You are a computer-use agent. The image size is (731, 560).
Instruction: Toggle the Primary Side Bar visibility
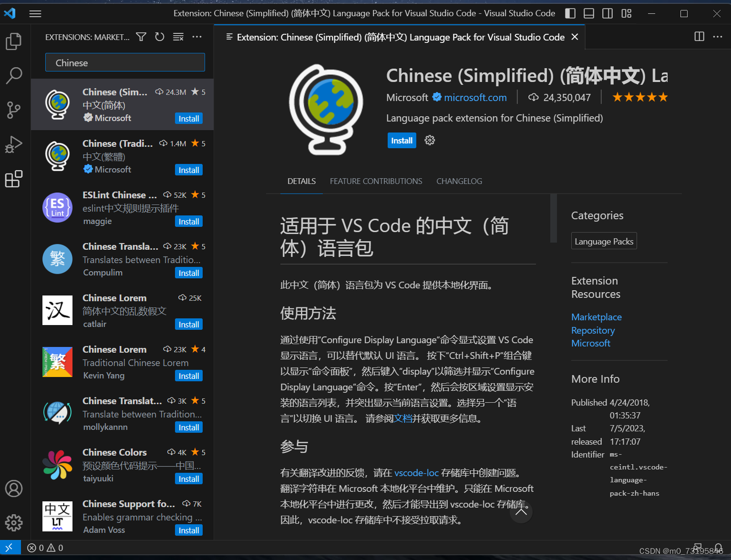click(x=570, y=13)
